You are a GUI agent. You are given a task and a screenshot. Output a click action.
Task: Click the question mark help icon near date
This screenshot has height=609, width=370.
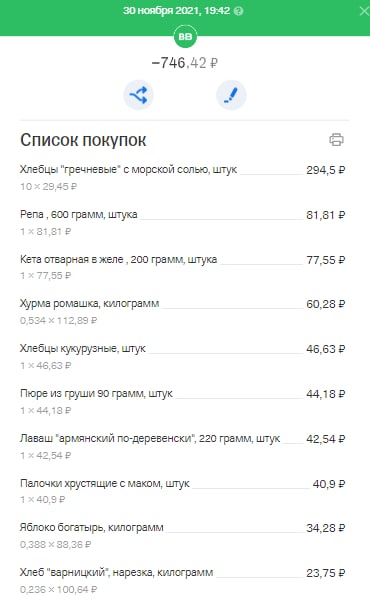coord(239,11)
